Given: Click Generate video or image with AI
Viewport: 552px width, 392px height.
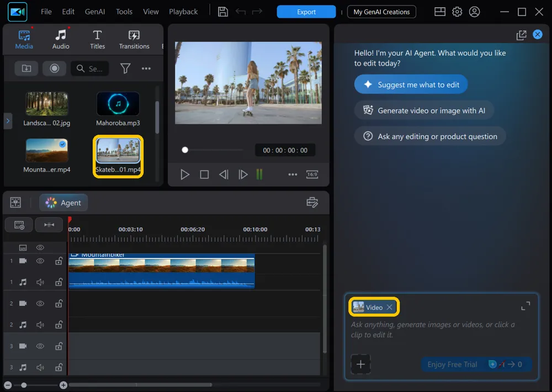Looking at the screenshot, I should pos(424,110).
